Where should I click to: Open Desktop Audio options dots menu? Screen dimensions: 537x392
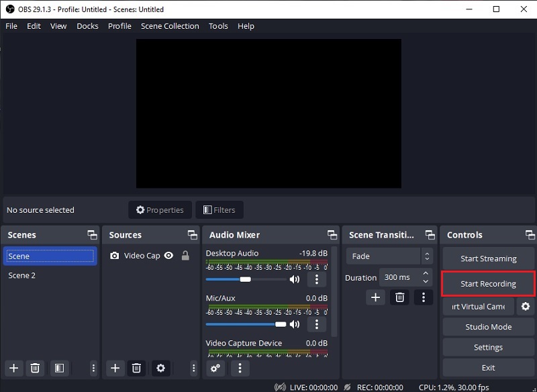coord(316,279)
